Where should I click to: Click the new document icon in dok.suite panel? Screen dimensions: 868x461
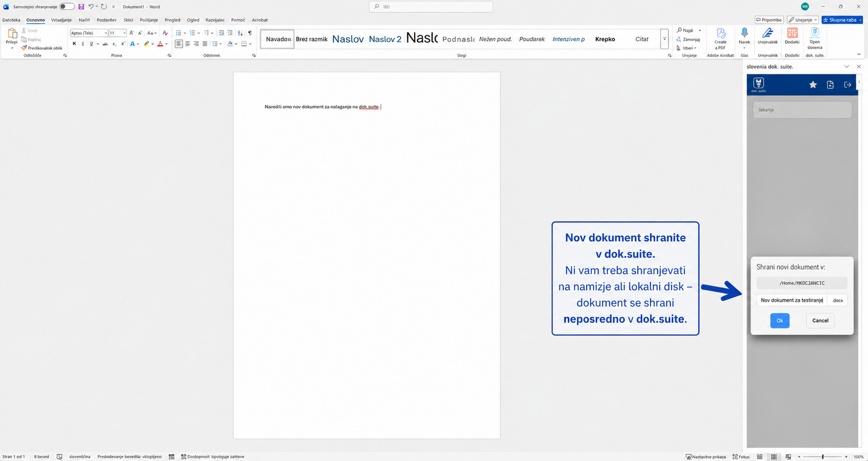click(830, 85)
